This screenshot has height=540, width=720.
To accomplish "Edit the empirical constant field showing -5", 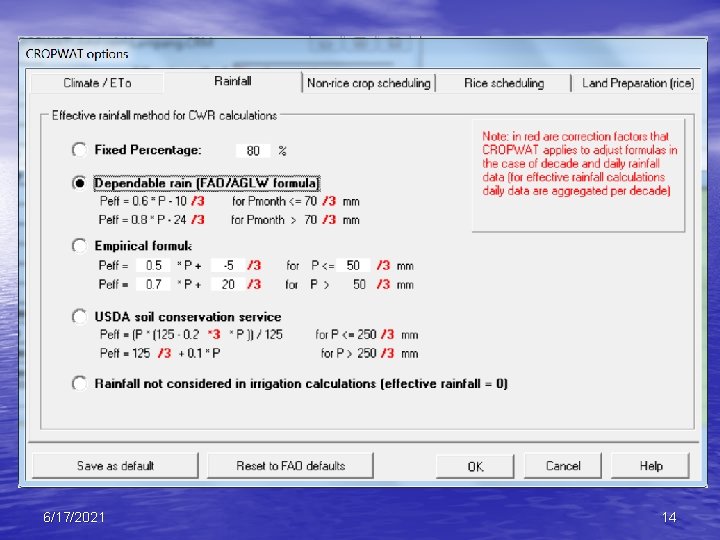I will (228, 265).
